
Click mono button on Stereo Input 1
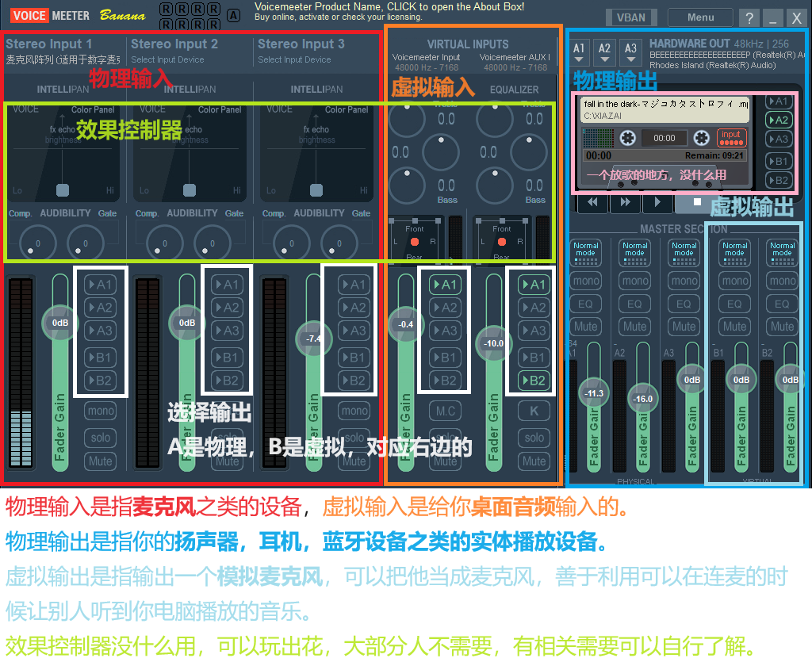pyautogui.click(x=101, y=411)
